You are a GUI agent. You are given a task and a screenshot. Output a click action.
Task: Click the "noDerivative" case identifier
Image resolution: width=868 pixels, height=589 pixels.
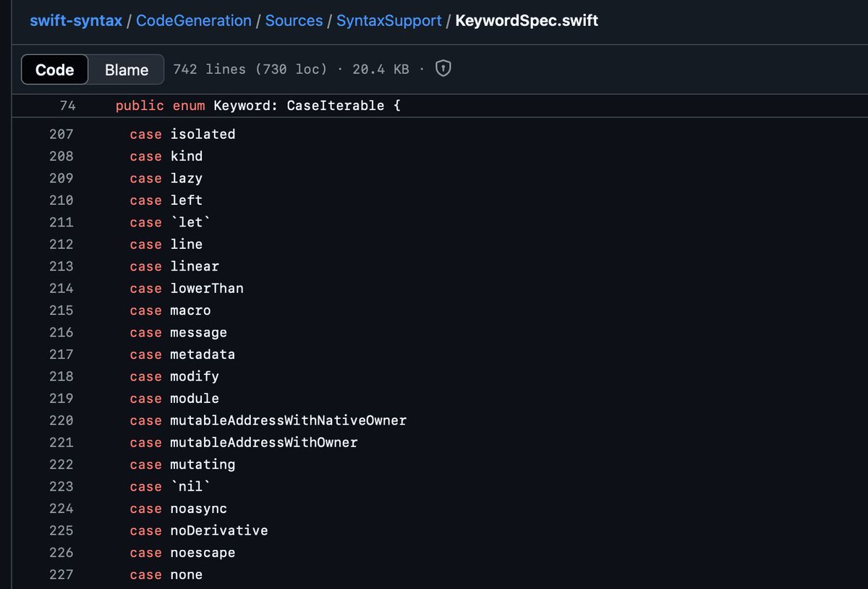(219, 530)
